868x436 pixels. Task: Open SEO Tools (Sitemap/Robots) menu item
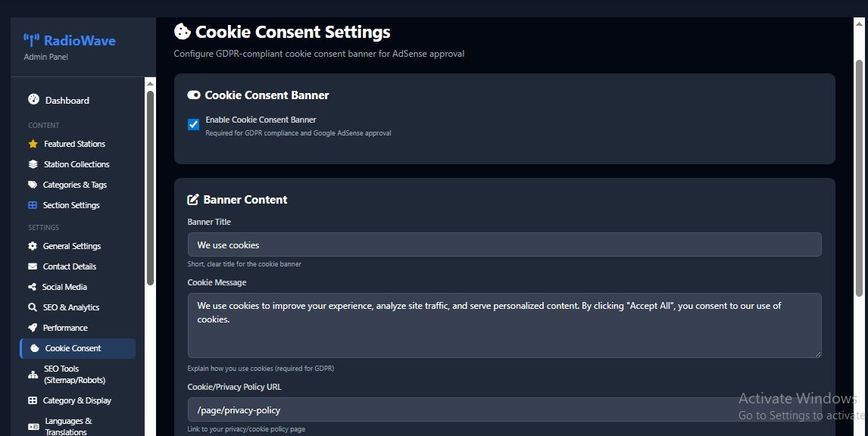click(74, 374)
